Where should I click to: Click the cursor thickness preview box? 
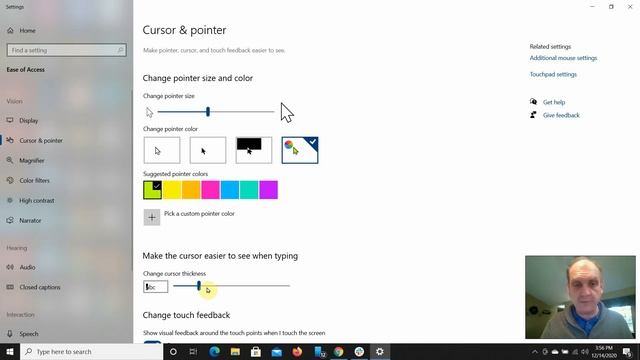[156, 287]
